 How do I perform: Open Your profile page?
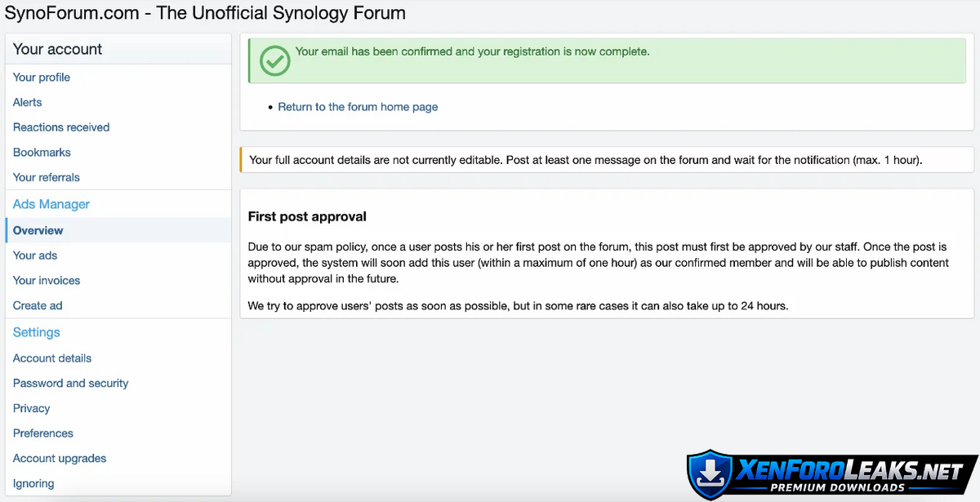42,78
